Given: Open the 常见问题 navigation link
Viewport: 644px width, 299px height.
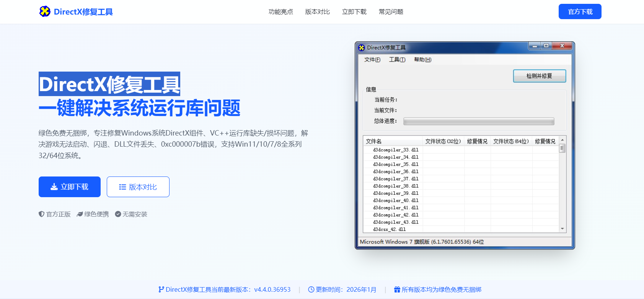Looking at the screenshot, I should pos(391,12).
